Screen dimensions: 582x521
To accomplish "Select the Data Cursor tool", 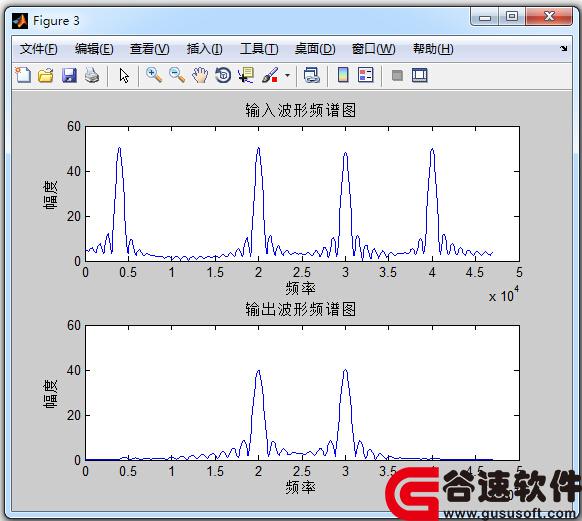I will (x=246, y=75).
